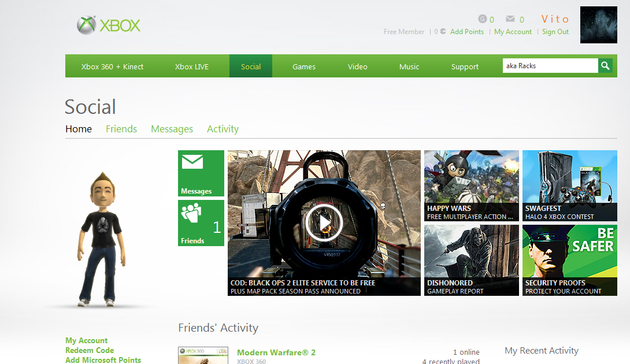Screen dimensions: 630x364
Task: Click the COD Black Ops 2 headline
Action: point(302,283)
